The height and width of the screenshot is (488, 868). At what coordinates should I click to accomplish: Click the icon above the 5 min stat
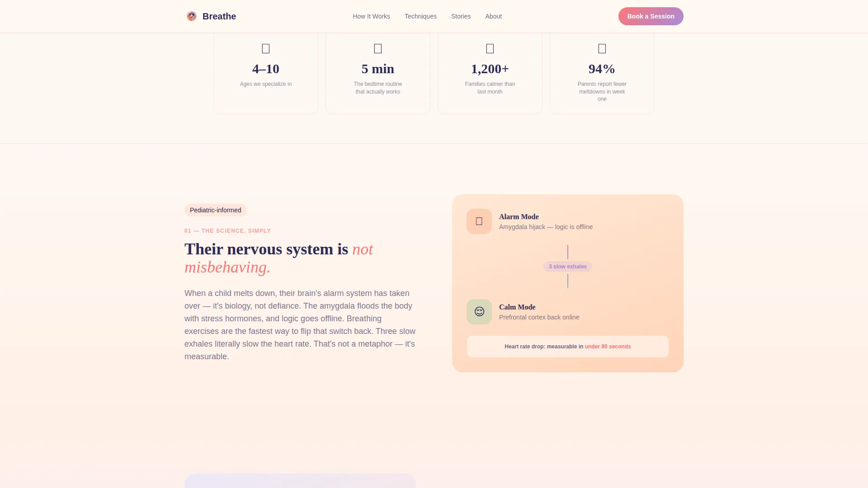378,48
